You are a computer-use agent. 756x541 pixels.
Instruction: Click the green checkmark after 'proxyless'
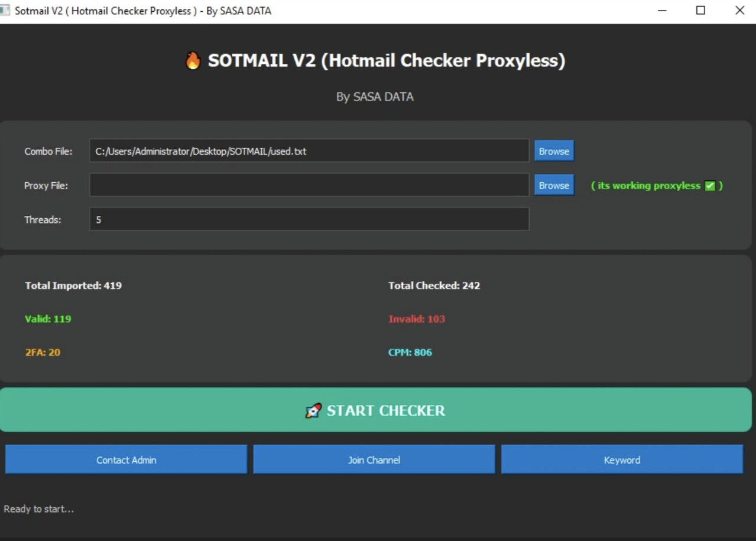tap(710, 186)
